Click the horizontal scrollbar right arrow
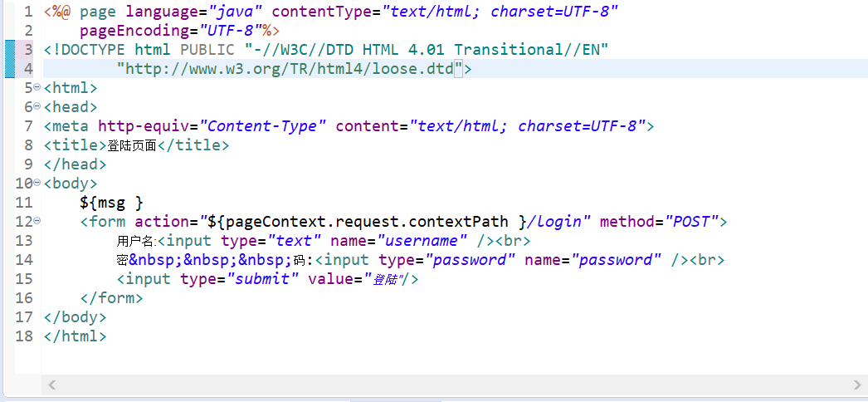 pos(857,384)
